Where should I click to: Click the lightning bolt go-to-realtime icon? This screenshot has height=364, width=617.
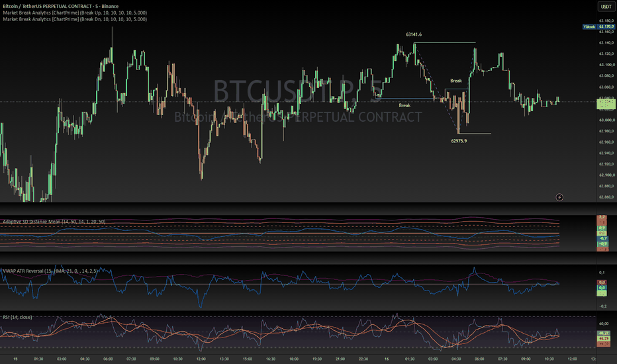559,197
